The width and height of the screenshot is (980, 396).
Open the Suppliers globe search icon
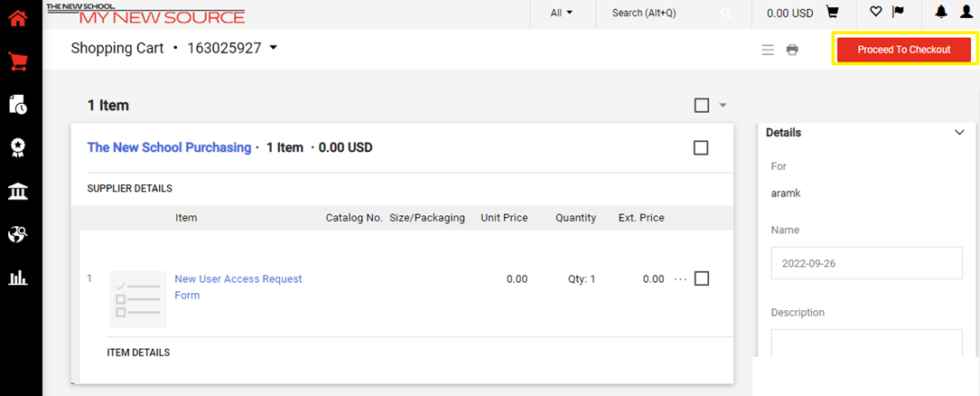18,234
